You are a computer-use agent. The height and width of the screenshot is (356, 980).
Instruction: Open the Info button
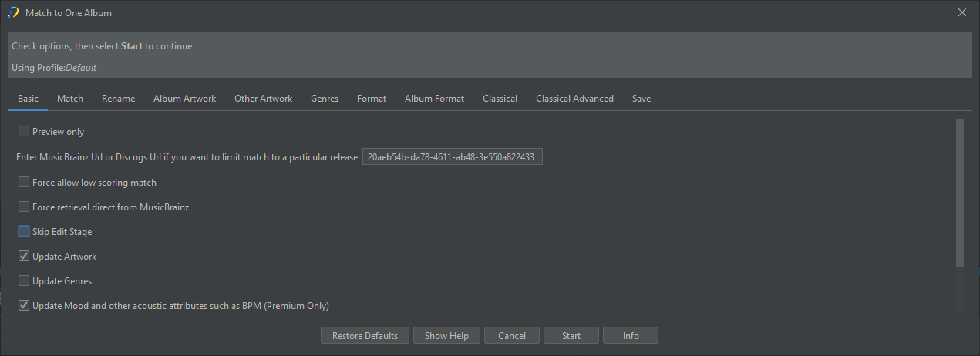pyautogui.click(x=631, y=336)
